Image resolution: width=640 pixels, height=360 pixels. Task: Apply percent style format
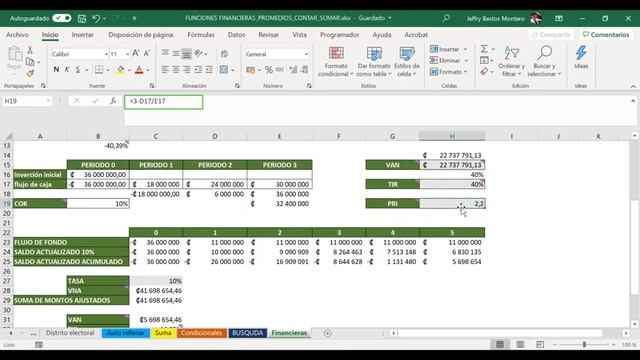[269, 70]
